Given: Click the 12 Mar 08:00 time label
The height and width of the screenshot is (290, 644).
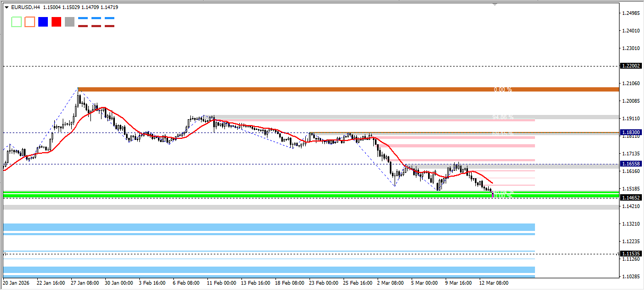Looking at the screenshot, I should (x=493, y=283).
